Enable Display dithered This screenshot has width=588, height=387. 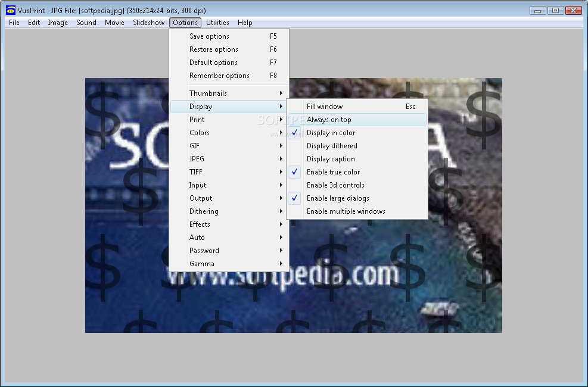pyautogui.click(x=357, y=146)
